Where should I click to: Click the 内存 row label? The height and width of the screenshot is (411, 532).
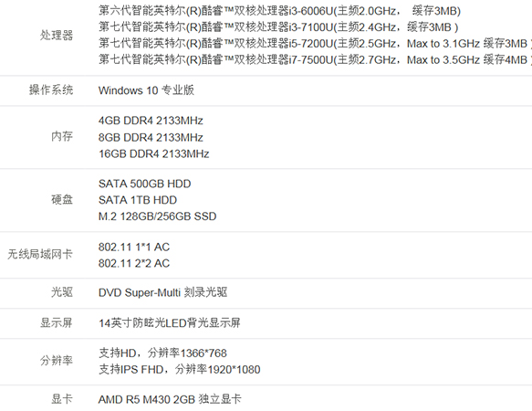(x=62, y=137)
